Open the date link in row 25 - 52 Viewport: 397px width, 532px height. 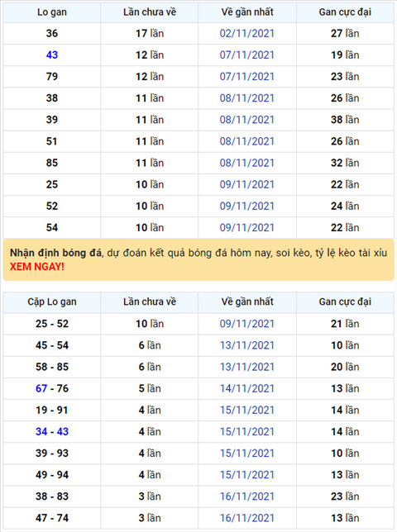click(247, 324)
